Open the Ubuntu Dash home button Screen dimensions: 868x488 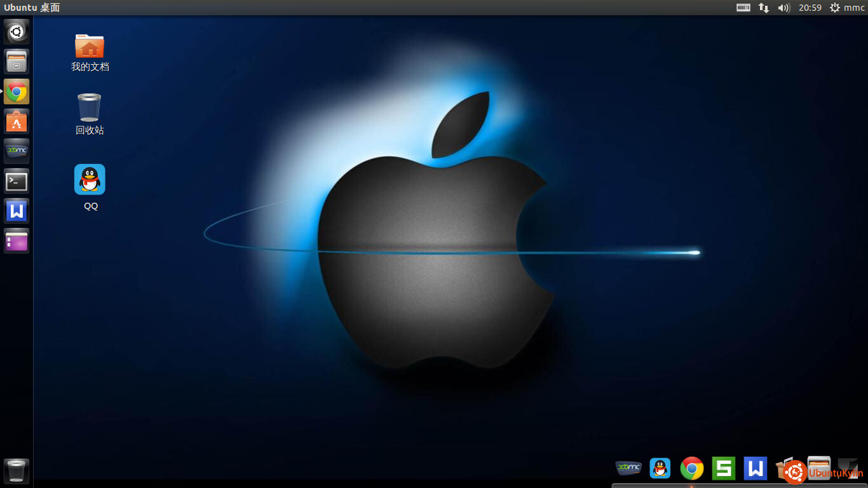[x=17, y=32]
